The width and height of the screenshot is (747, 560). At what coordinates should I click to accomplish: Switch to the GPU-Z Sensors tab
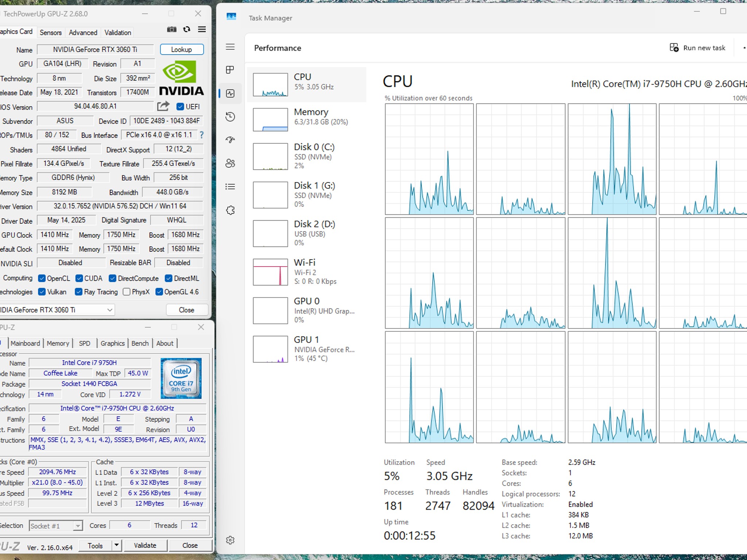(51, 32)
